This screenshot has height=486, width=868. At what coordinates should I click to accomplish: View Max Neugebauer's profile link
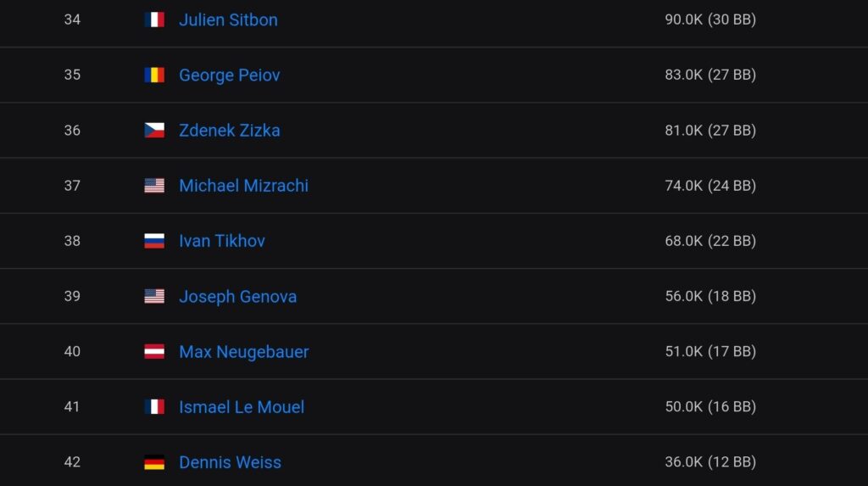pyautogui.click(x=243, y=352)
